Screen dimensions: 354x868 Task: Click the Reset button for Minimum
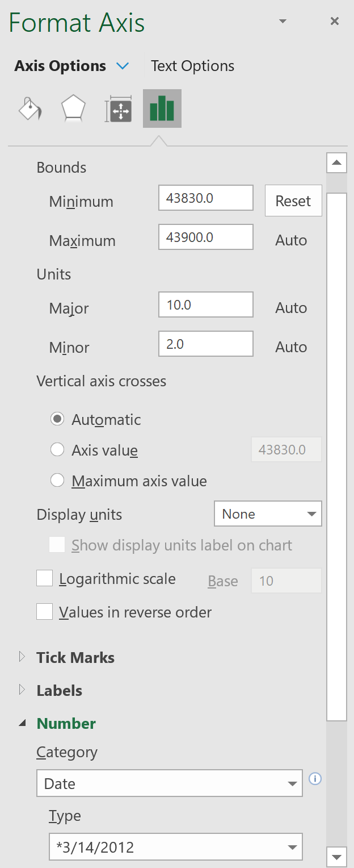tap(293, 201)
